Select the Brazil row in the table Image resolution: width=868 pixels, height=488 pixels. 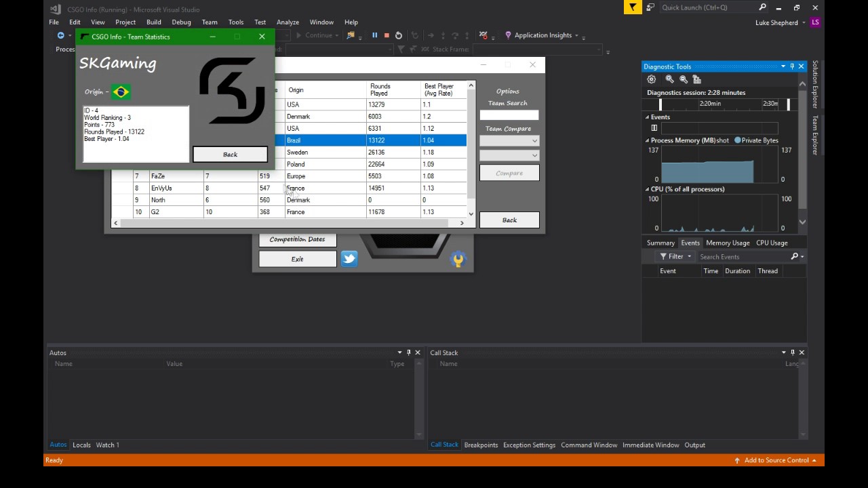(289, 140)
